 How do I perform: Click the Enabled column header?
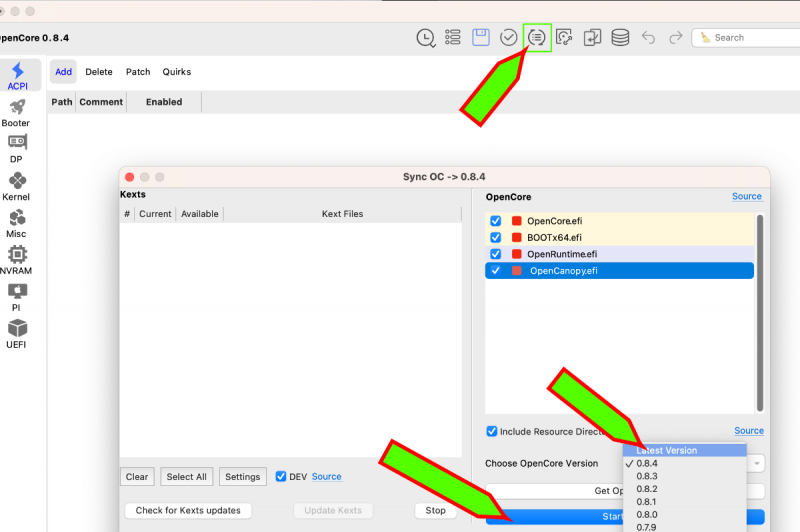[x=164, y=102]
